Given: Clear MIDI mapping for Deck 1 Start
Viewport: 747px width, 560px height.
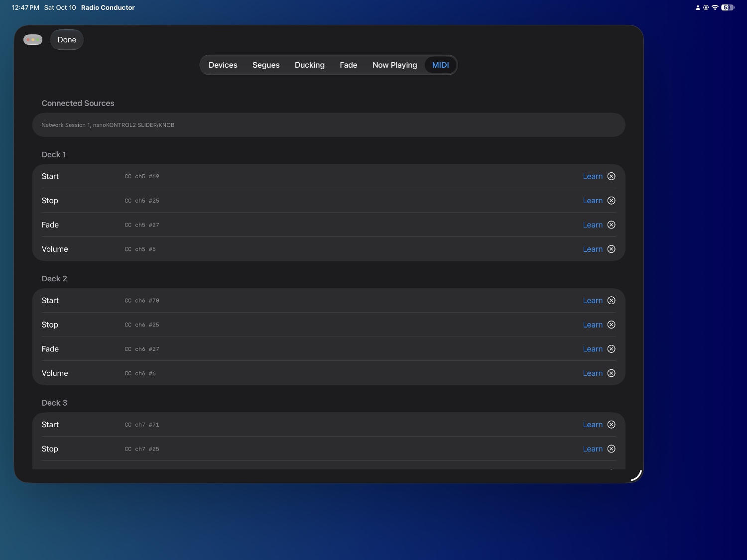Looking at the screenshot, I should pos(612,176).
